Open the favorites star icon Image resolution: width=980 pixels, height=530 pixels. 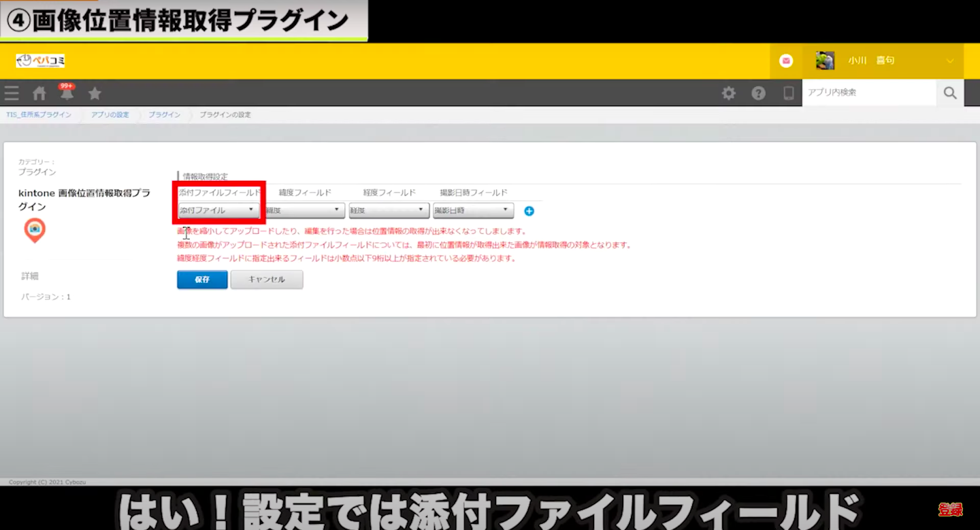coord(95,93)
